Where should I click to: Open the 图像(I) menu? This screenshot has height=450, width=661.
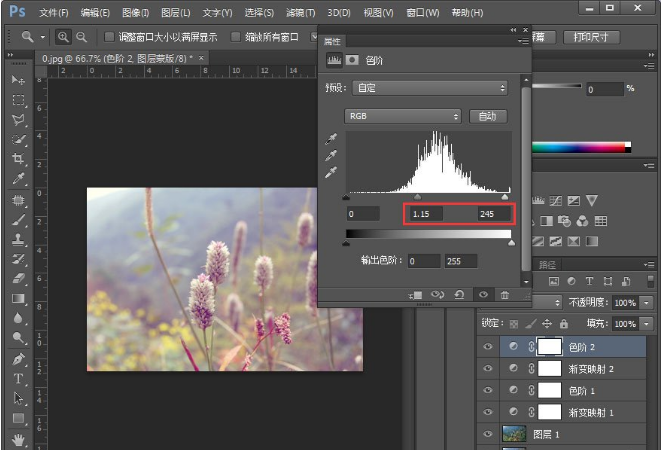click(x=135, y=12)
